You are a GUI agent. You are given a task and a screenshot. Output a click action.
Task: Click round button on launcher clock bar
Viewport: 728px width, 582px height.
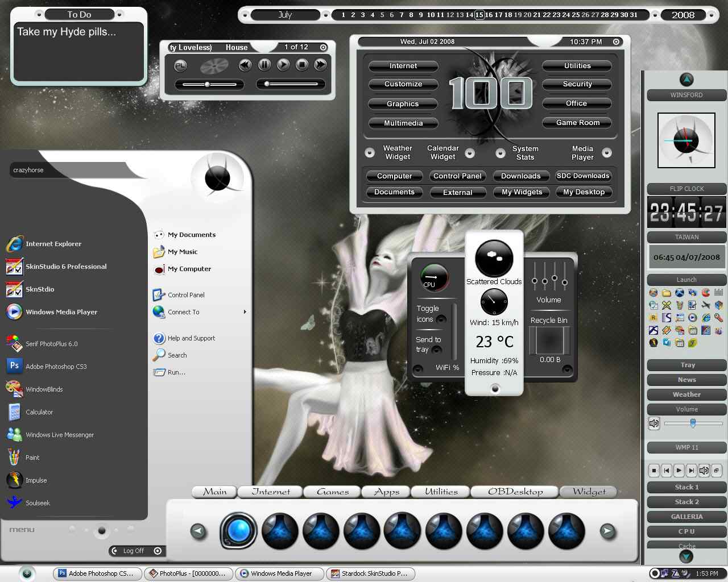tap(616, 41)
